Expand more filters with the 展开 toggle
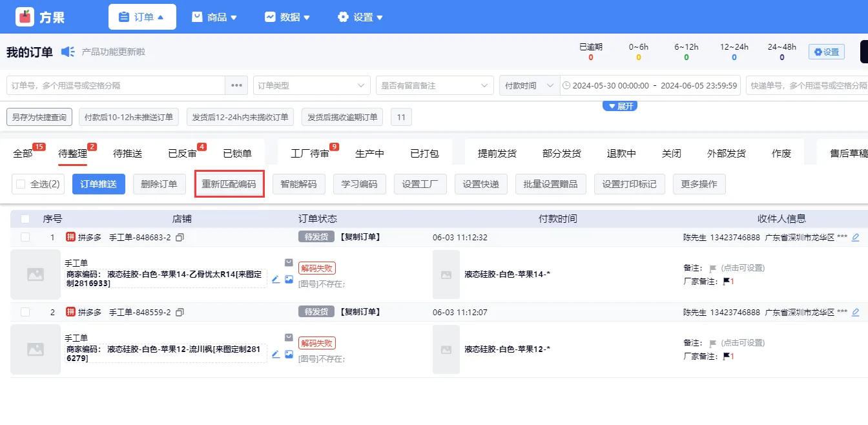 [x=620, y=106]
